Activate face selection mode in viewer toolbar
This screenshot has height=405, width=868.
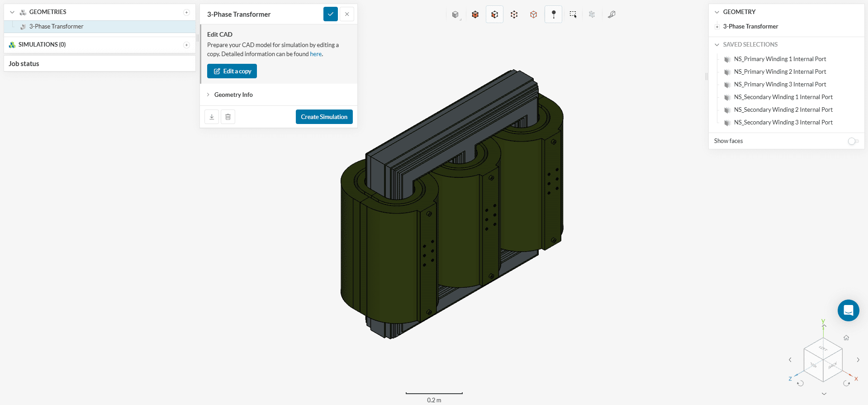coord(494,14)
